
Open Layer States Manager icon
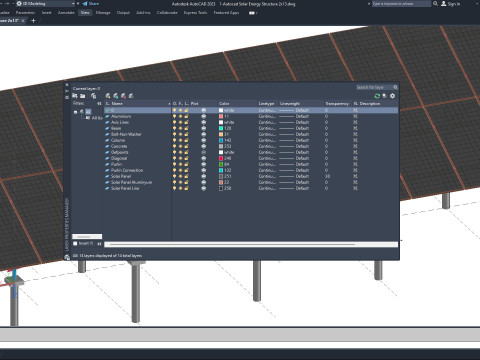coord(93,96)
